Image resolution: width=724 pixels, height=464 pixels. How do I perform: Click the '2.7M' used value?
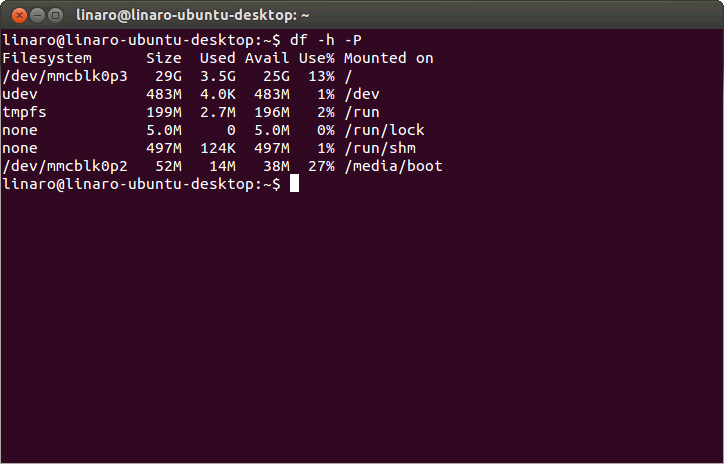pyautogui.click(x=217, y=112)
